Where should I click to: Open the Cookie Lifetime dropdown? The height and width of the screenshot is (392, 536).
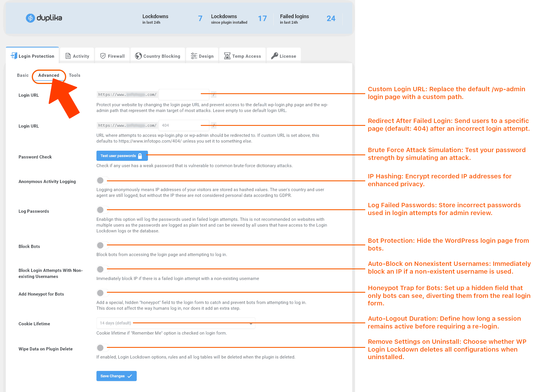pos(176,323)
